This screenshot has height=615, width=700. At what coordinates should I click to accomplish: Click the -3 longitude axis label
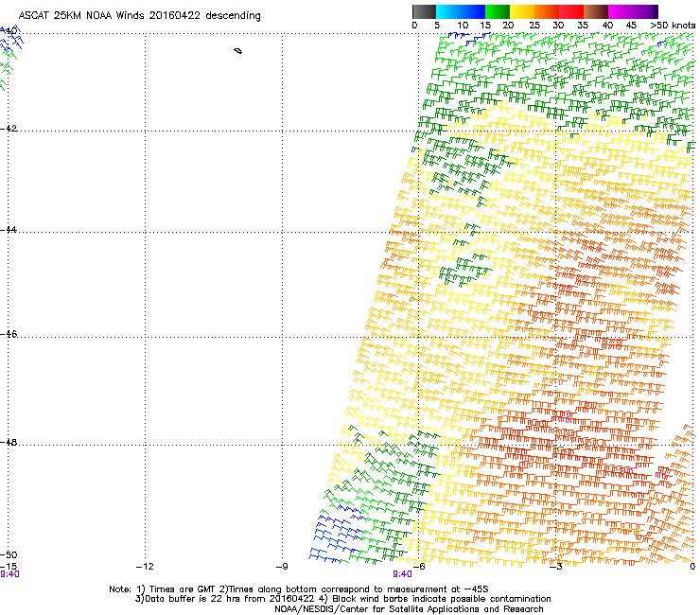coord(556,567)
